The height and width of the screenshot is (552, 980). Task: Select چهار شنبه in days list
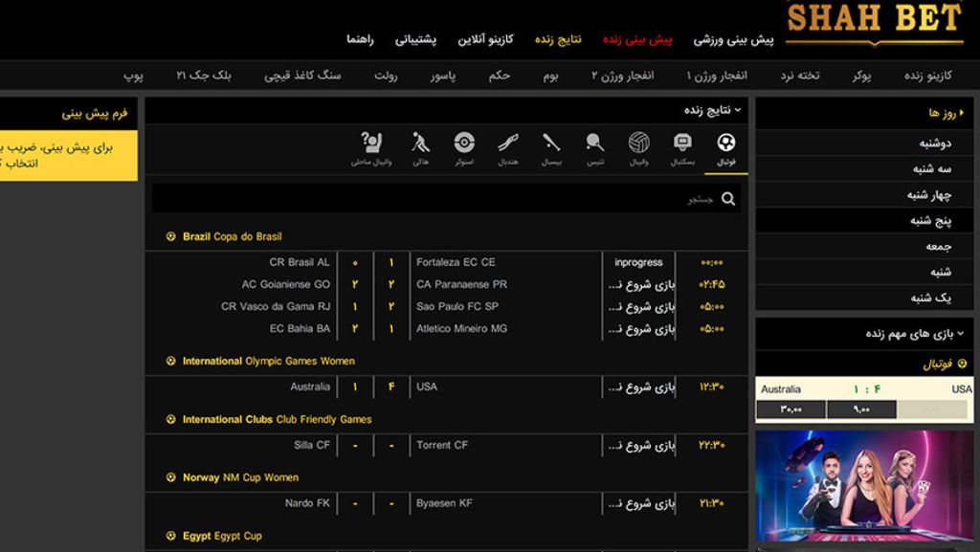[864, 195]
